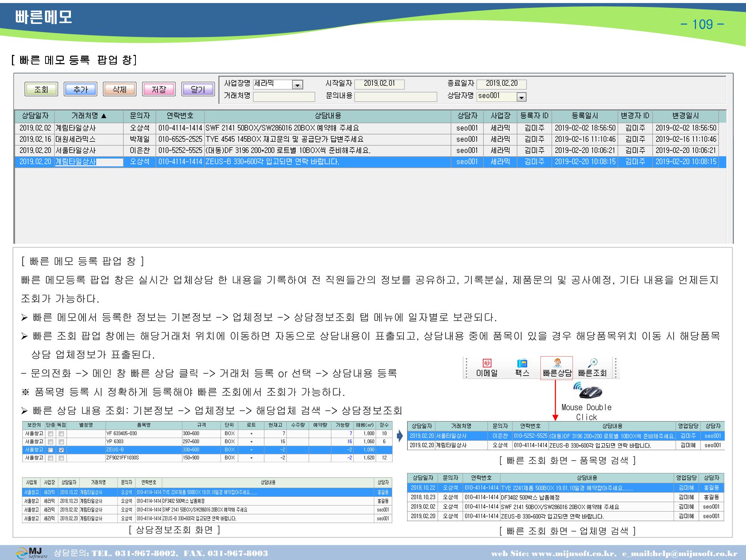746x560 pixels.
Task: Click the 시작일자 date field
Action: (x=379, y=84)
